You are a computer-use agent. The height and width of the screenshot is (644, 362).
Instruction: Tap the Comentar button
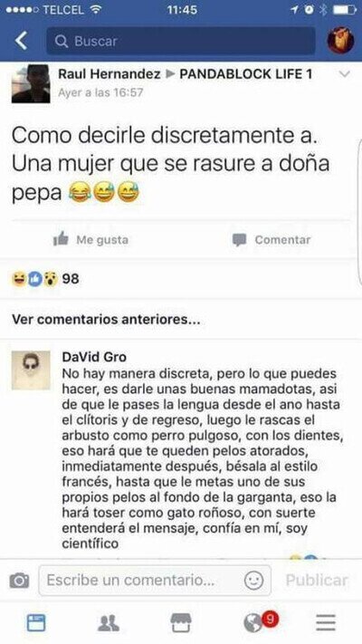pos(271,239)
